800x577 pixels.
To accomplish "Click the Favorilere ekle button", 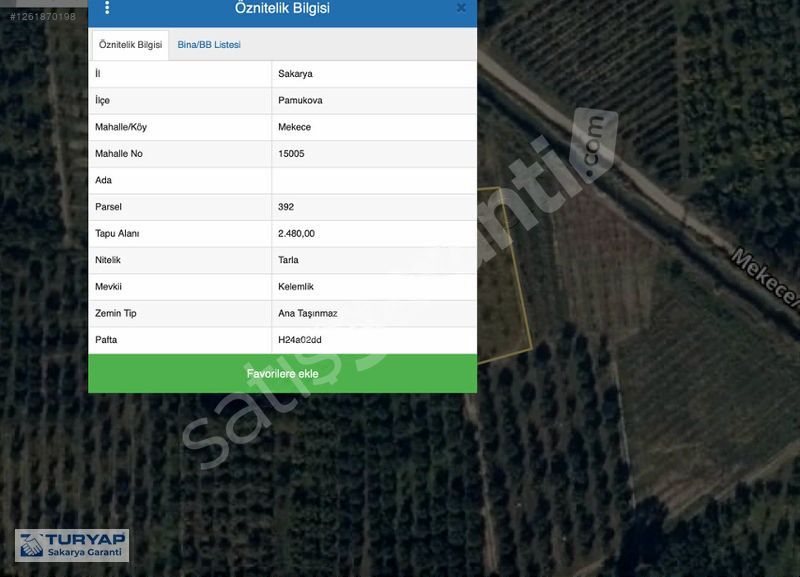I will click(x=282, y=373).
